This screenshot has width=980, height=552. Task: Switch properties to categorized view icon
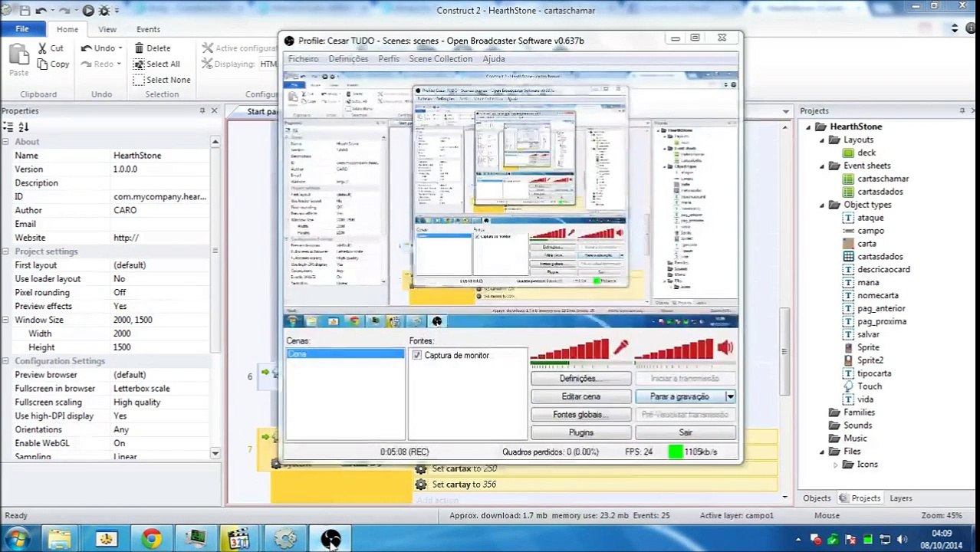click(8, 127)
